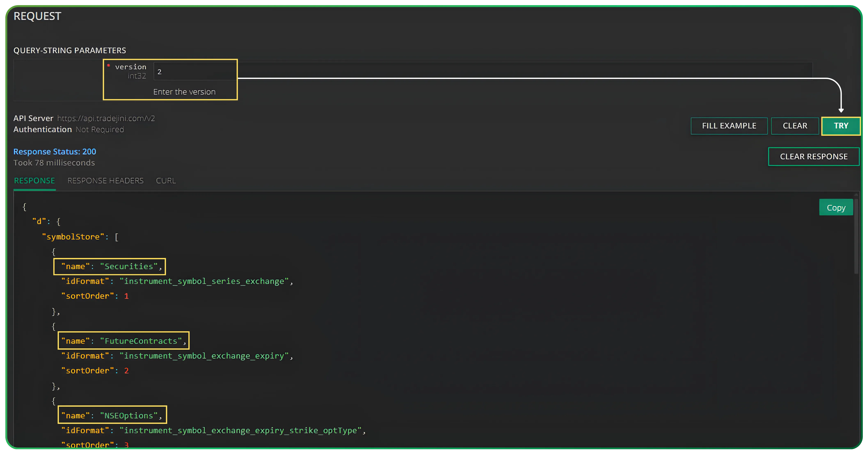Screen dimensions: 868x454
Task: Click the API Server URL link
Action: pos(106,118)
